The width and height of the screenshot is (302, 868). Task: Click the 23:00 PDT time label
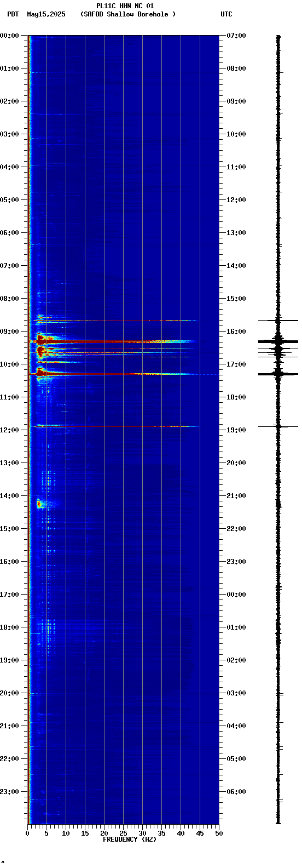click(x=9, y=792)
